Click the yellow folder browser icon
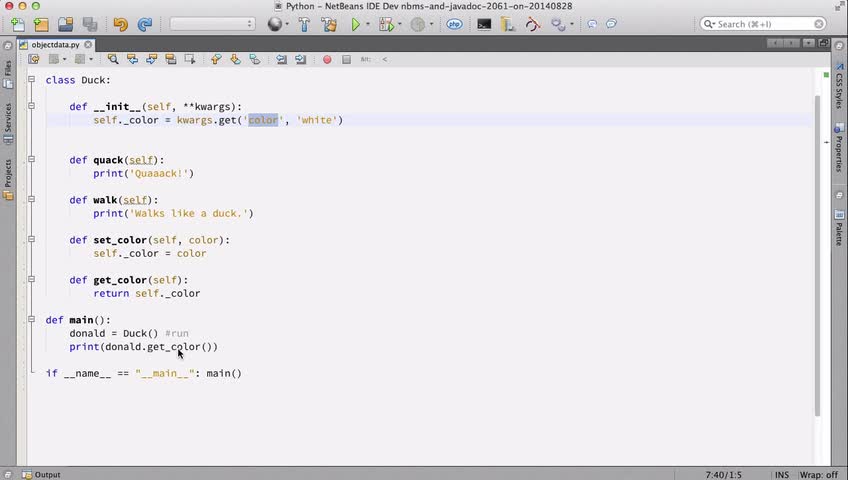848x480 pixels. 508,24
